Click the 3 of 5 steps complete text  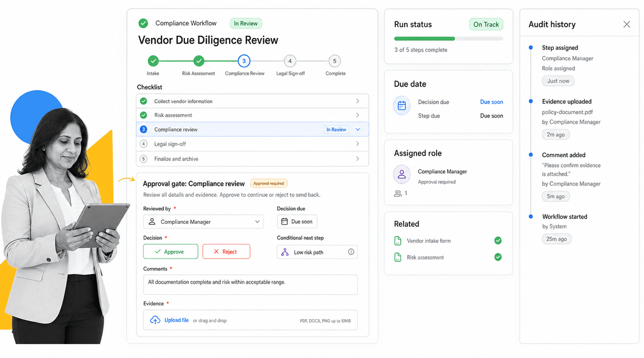420,50
